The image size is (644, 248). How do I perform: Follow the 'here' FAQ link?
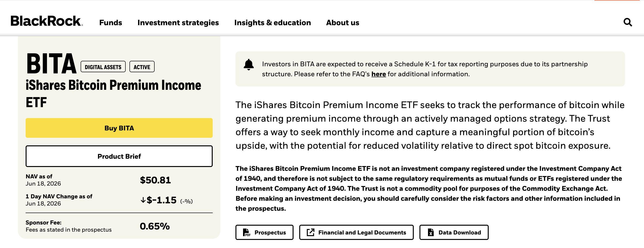click(378, 74)
